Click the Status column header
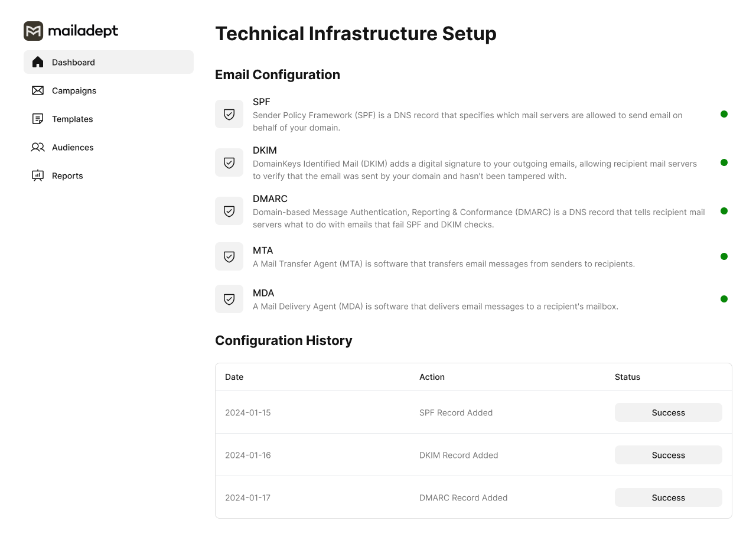756x537 pixels. 627,377
